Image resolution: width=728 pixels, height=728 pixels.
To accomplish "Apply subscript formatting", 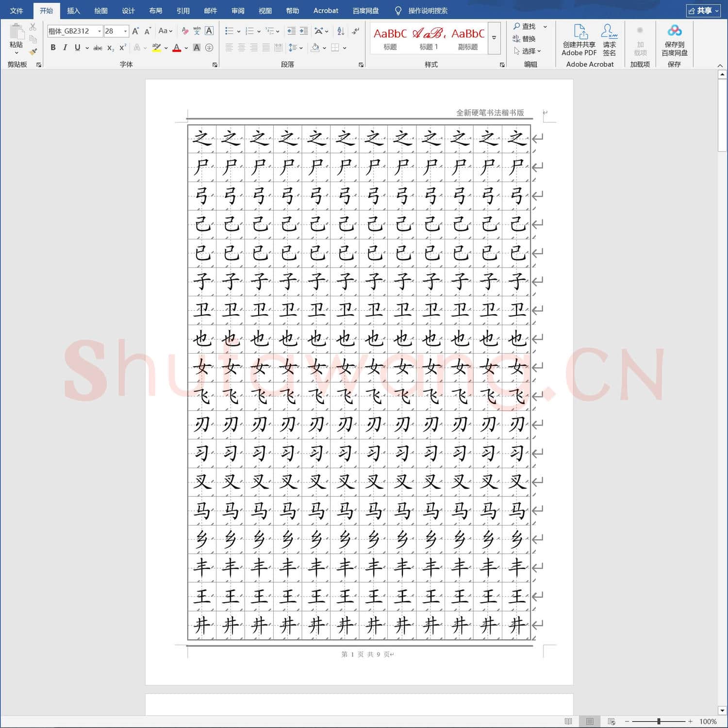I will click(x=111, y=48).
